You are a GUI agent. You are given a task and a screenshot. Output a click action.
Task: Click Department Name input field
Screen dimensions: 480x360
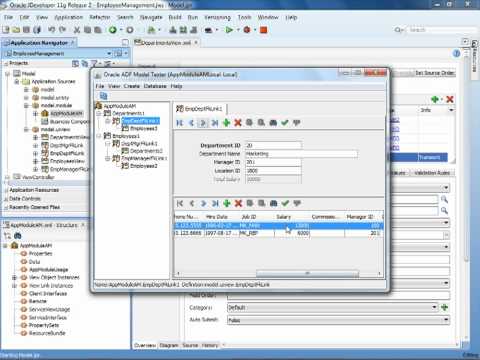[301, 154]
